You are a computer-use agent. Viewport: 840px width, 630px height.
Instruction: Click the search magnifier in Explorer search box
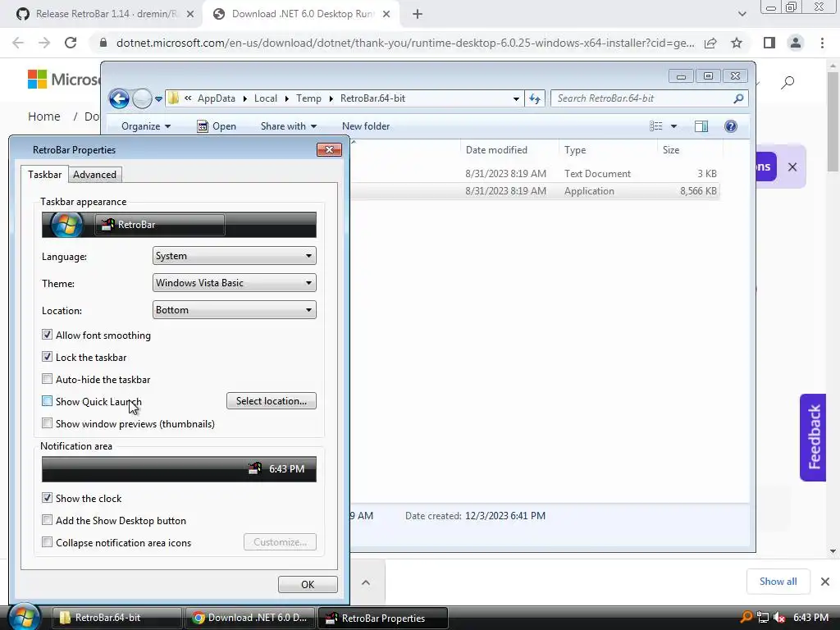click(738, 98)
